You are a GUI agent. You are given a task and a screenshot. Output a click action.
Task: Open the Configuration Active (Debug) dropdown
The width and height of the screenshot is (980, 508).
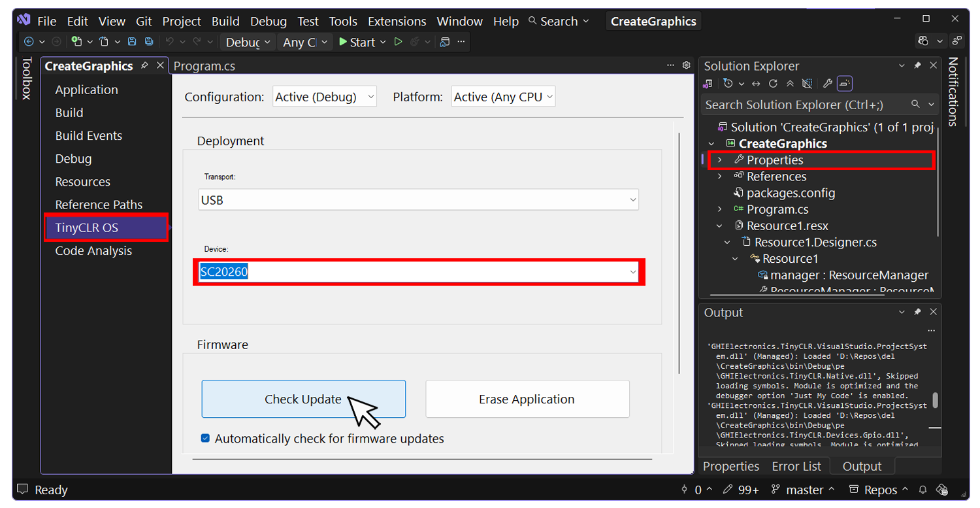coord(325,97)
